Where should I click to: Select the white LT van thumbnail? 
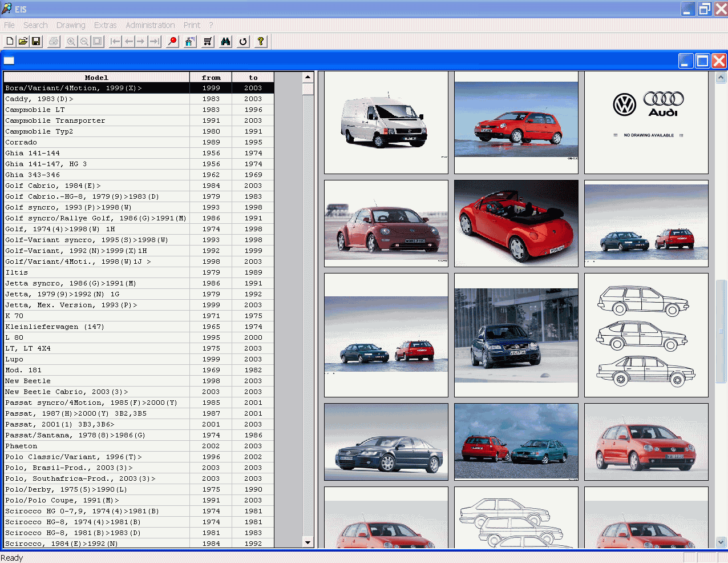tap(386, 122)
